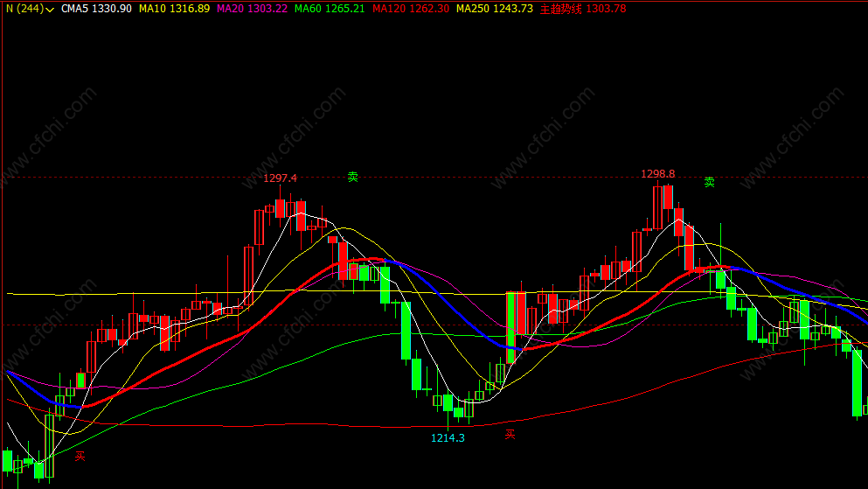Click the green 卖 marker near 1298.8 peak

click(709, 182)
